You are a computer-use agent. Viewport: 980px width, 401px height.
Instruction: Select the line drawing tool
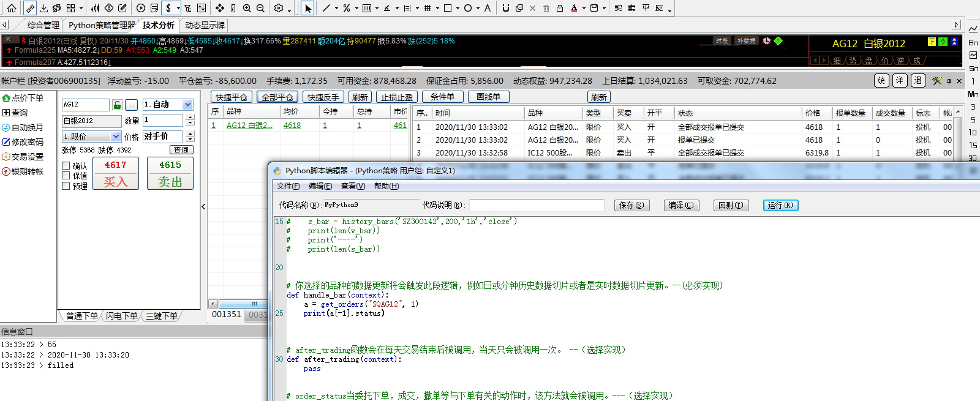(326, 8)
